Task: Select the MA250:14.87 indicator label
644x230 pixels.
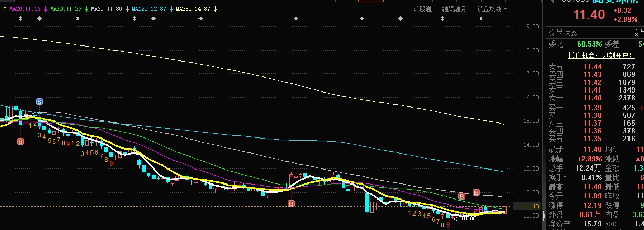Action: coord(193,9)
